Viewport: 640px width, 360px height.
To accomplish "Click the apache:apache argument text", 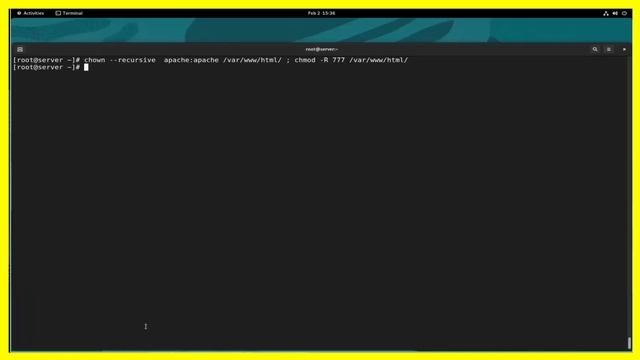I will point(191,60).
